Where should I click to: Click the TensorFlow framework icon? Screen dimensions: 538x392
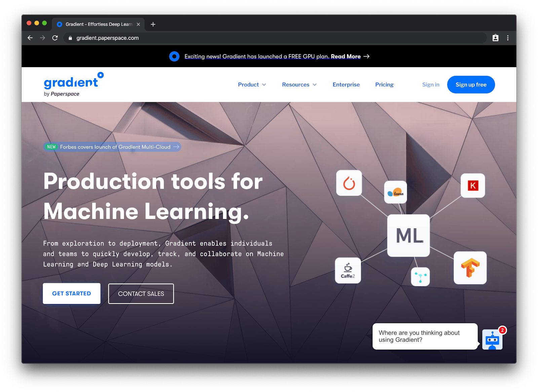[470, 268]
